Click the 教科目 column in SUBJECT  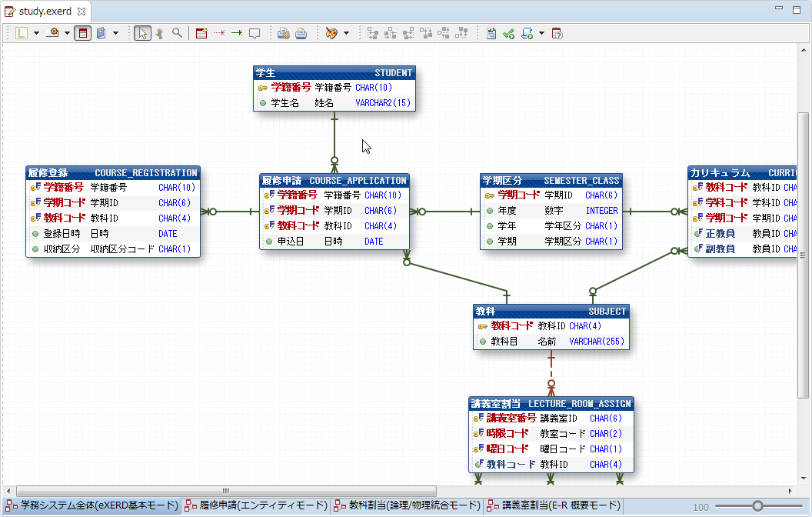(551, 342)
